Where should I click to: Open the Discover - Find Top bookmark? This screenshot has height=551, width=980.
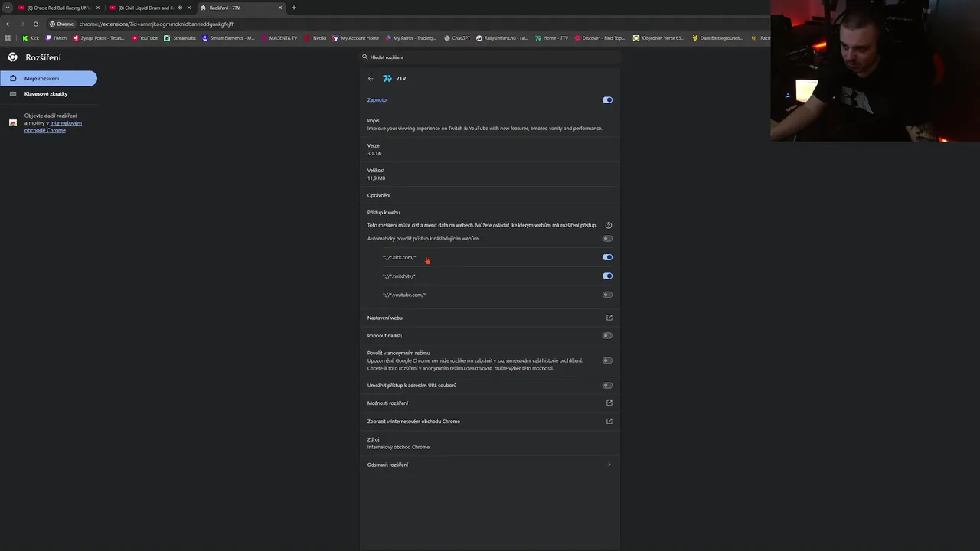tap(599, 37)
